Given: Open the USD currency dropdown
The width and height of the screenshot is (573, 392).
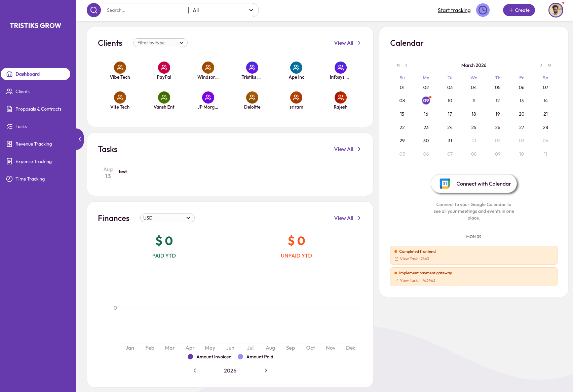Looking at the screenshot, I should tap(167, 218).
